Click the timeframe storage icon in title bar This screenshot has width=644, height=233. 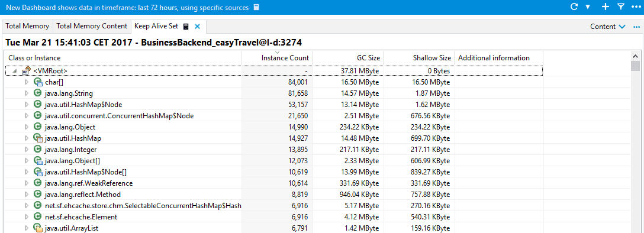point(256,7)
